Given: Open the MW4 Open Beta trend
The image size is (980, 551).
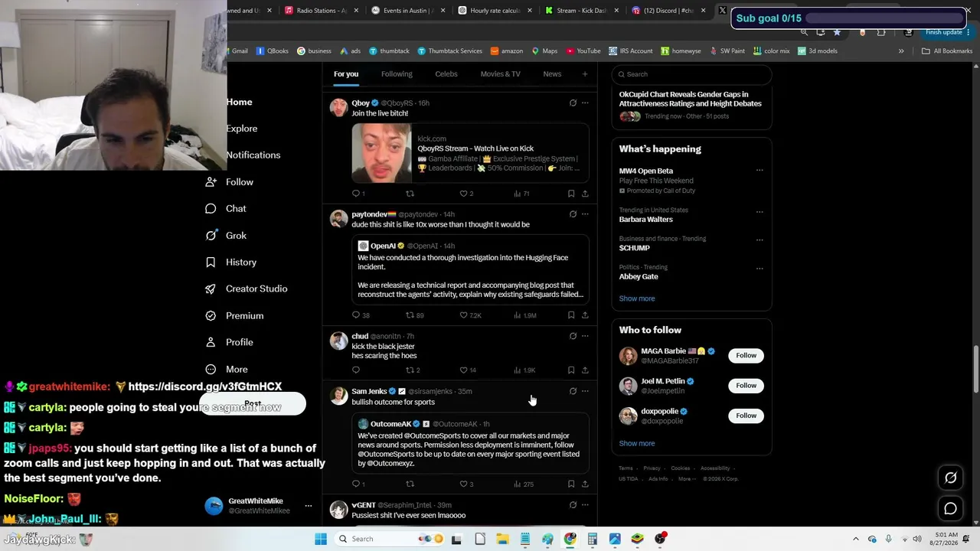Looking at the screenshot, I should coord(646,171).
